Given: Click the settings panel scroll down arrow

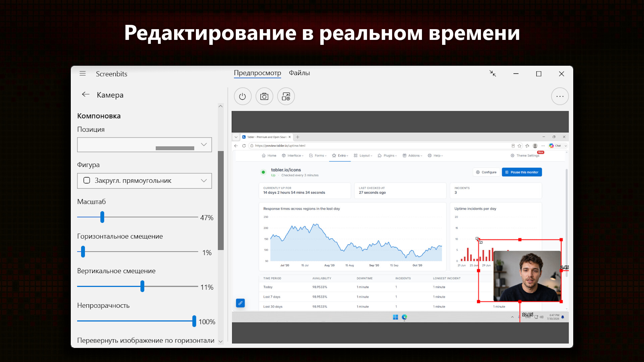Looking at the screenshot, I should coord(221,342).
